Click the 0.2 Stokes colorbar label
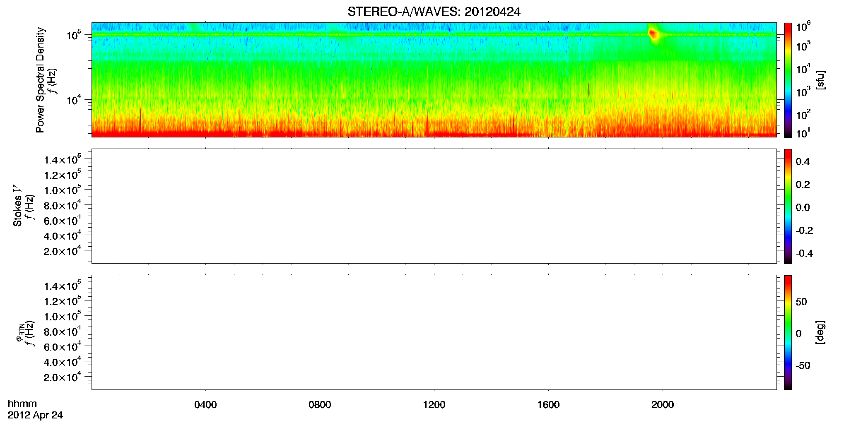868x447 pixels. click(803, 185)
